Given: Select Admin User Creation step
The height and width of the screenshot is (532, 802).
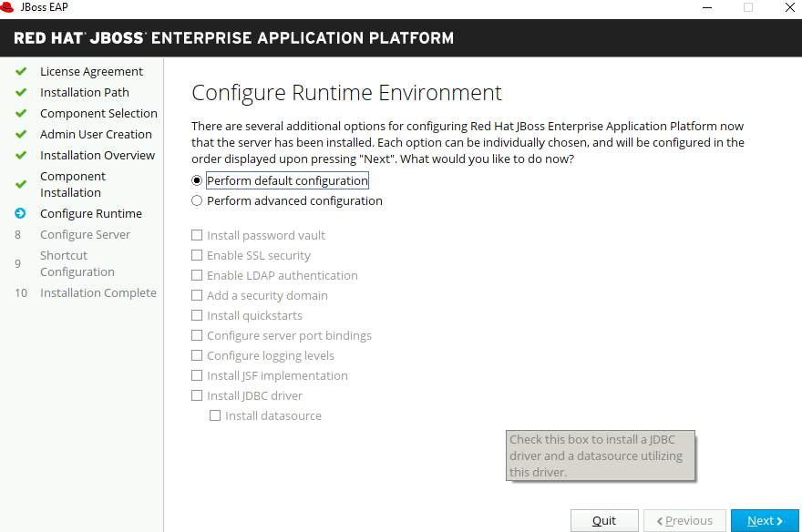Looking at the screenshot, I should pos(96,135).
